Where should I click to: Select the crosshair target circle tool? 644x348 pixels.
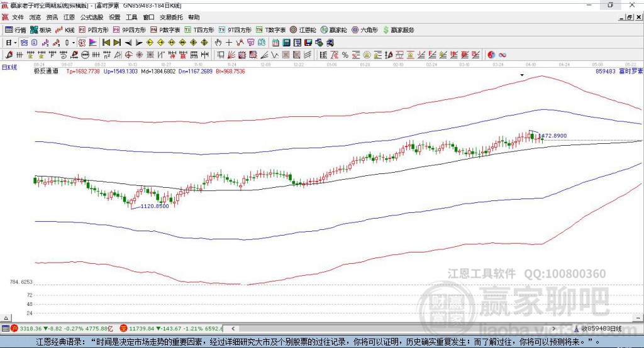pyautogui.click(x=128, y=55)
